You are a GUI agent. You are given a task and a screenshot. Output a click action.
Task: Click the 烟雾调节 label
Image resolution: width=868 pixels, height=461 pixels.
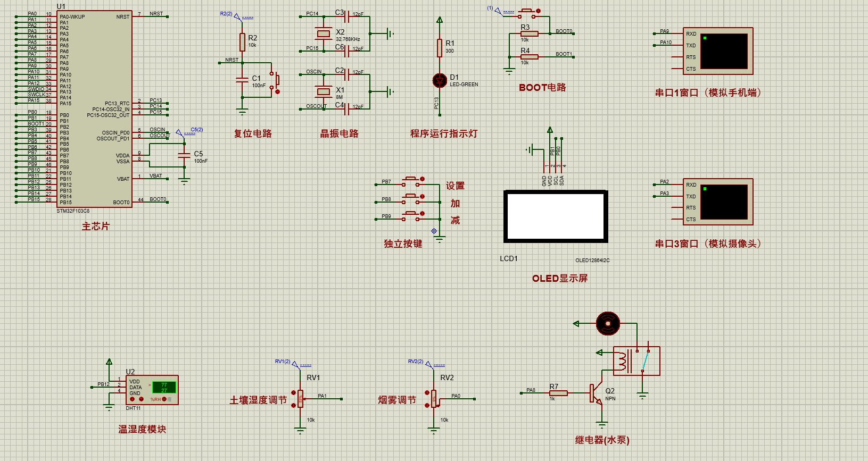397,400
